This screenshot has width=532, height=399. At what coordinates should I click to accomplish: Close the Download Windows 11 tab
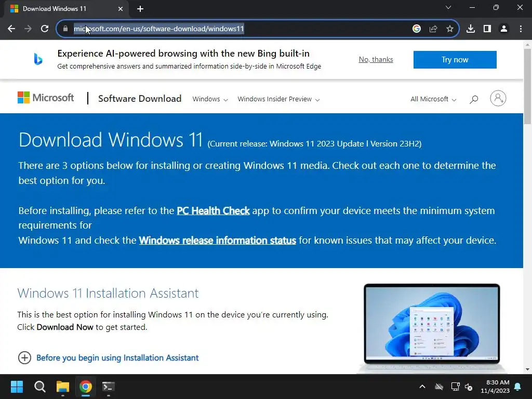(121, 9)
